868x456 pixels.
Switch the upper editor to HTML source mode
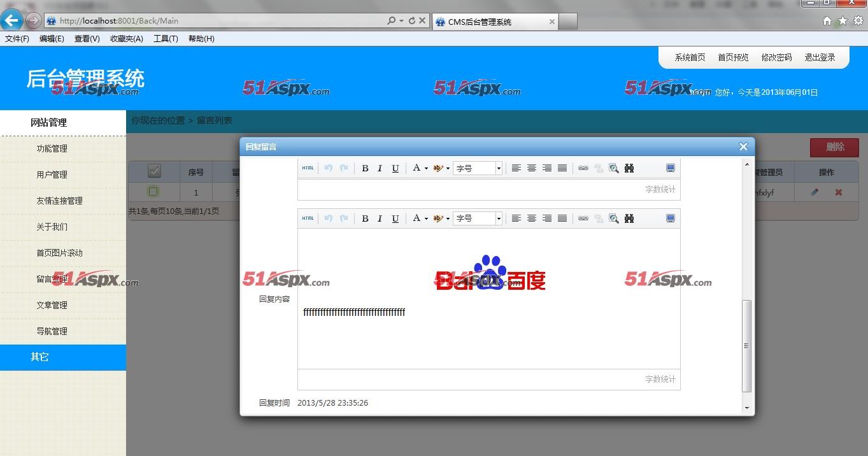click(x=308, y=168)
